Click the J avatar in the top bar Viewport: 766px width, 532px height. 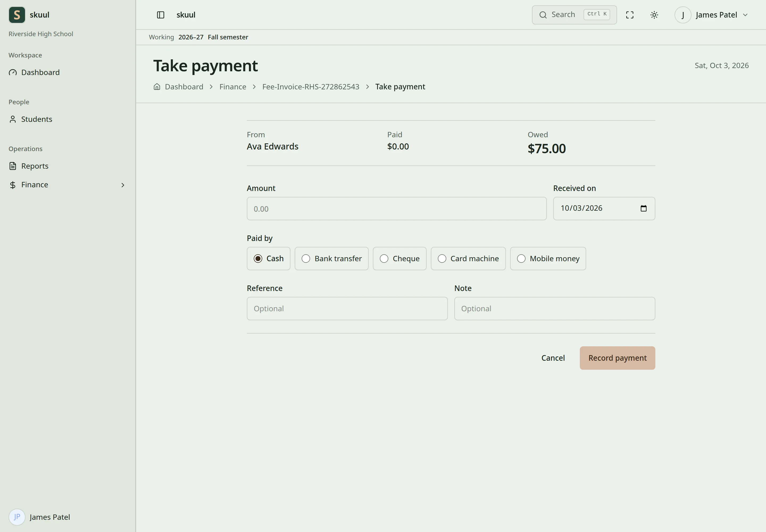[683, 15]
